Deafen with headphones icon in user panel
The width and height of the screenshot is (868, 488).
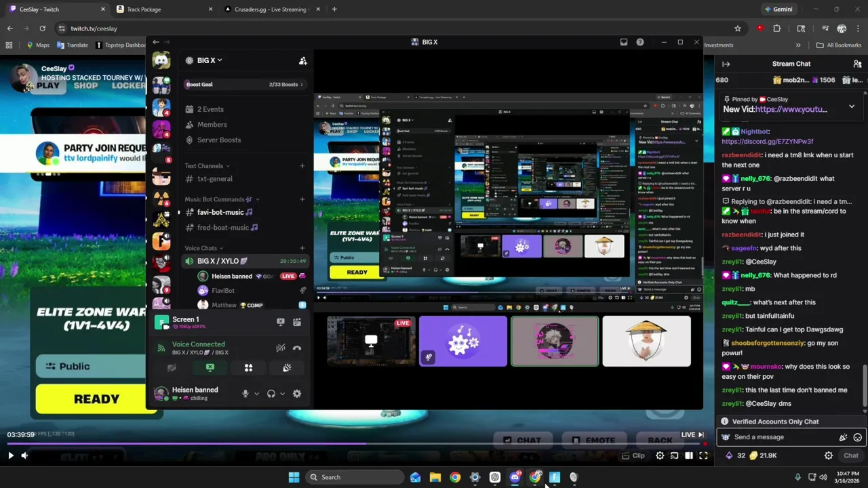coord(271,394)
